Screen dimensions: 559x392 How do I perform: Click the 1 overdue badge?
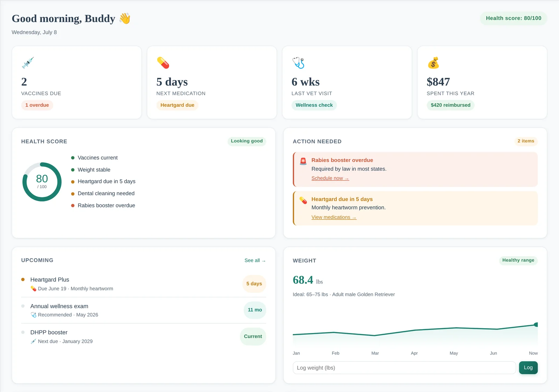point(37,105)
